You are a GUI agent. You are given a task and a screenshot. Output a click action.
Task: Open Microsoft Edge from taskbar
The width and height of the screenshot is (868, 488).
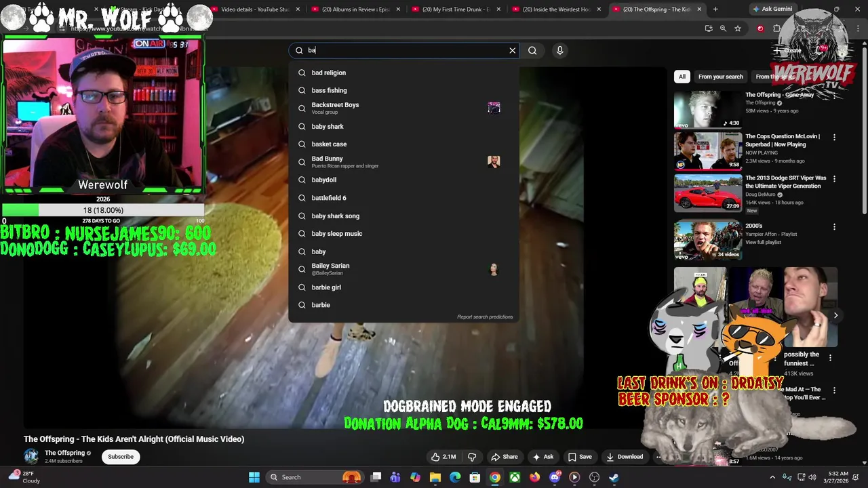455,477
